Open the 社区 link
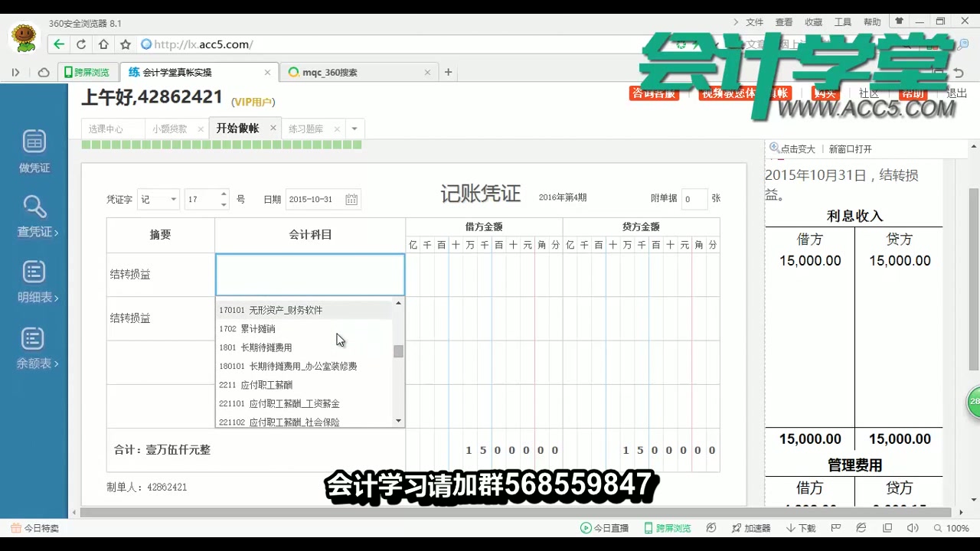The height and width of the screenshot is (551, 980). (868, 93)
